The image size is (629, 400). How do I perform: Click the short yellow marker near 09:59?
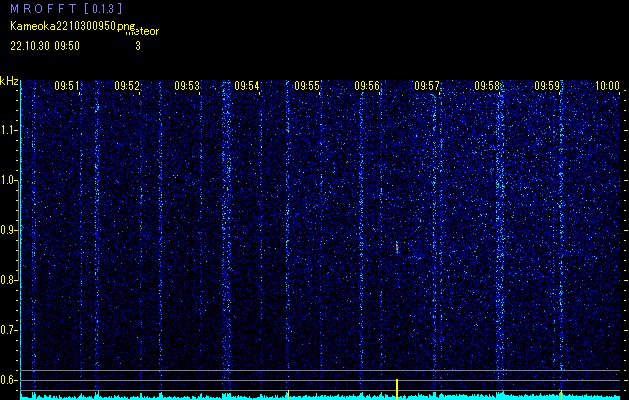pos(561,395)
